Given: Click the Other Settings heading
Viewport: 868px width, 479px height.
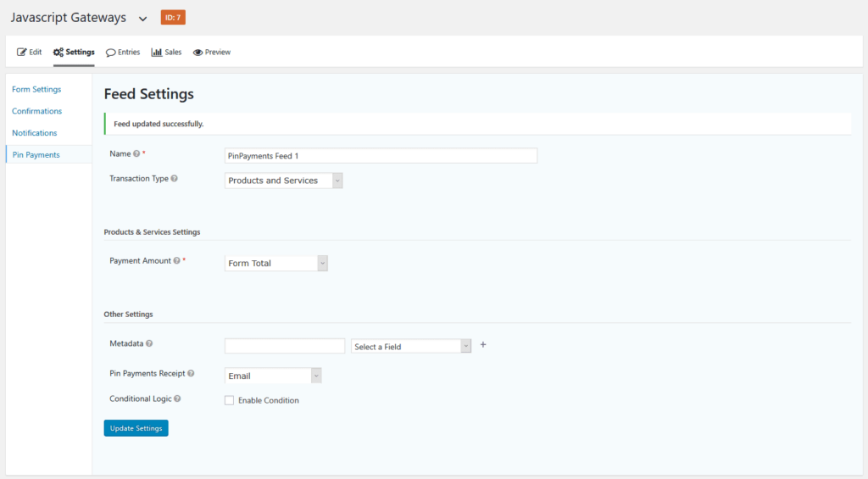Looking at the screenshot, I should click(129, 314).
